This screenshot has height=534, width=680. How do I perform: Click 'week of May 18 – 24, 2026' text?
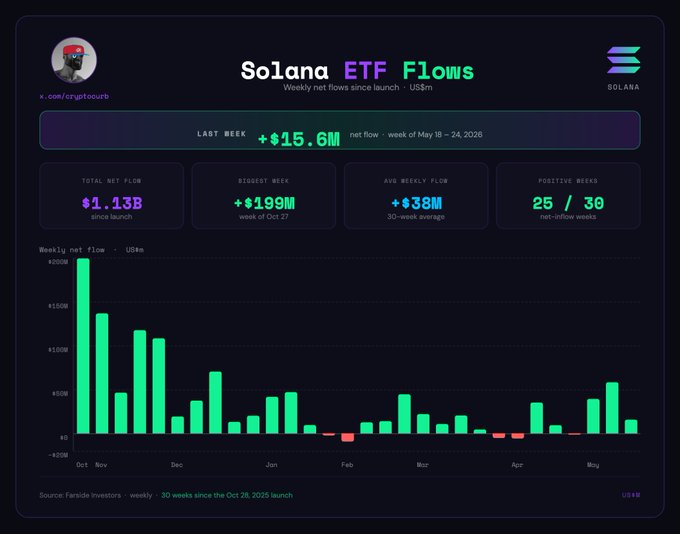point(435,134)
